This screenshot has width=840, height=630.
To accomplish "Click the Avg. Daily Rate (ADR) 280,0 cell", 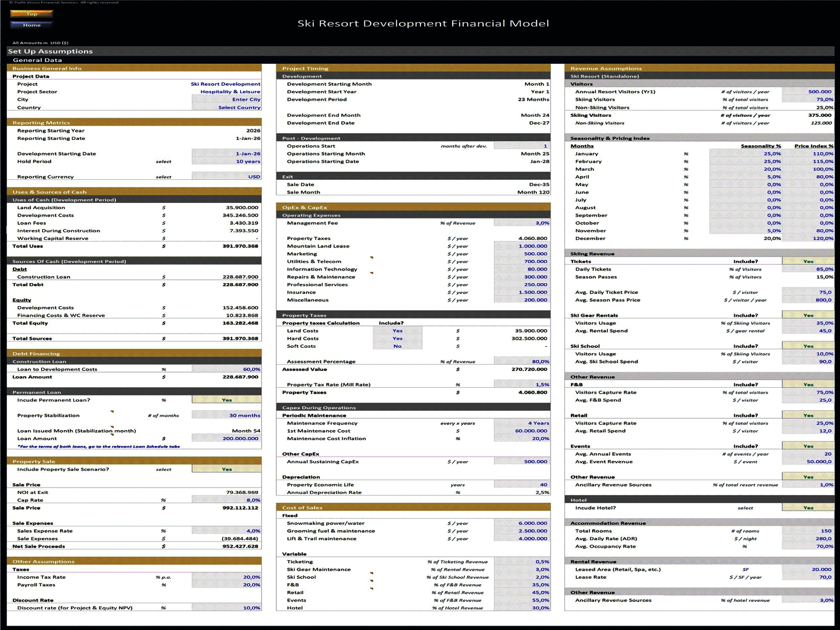I will [808, 539].
